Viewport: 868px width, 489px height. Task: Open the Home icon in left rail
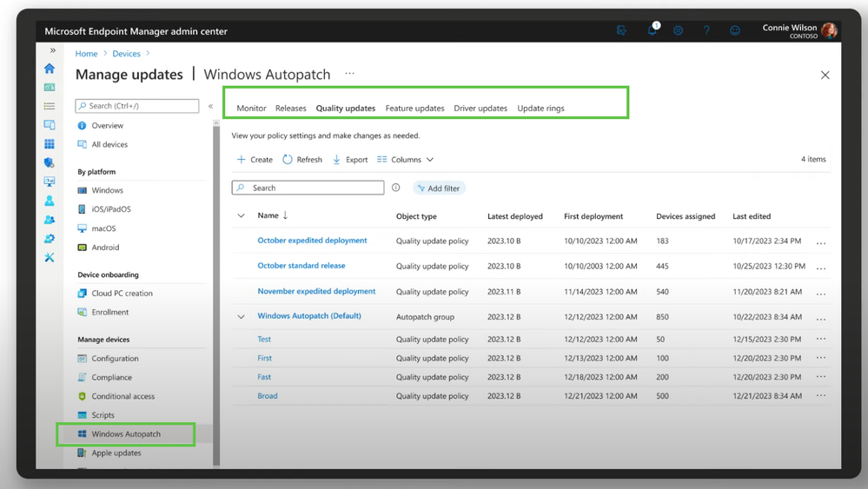tap(50, 69)
